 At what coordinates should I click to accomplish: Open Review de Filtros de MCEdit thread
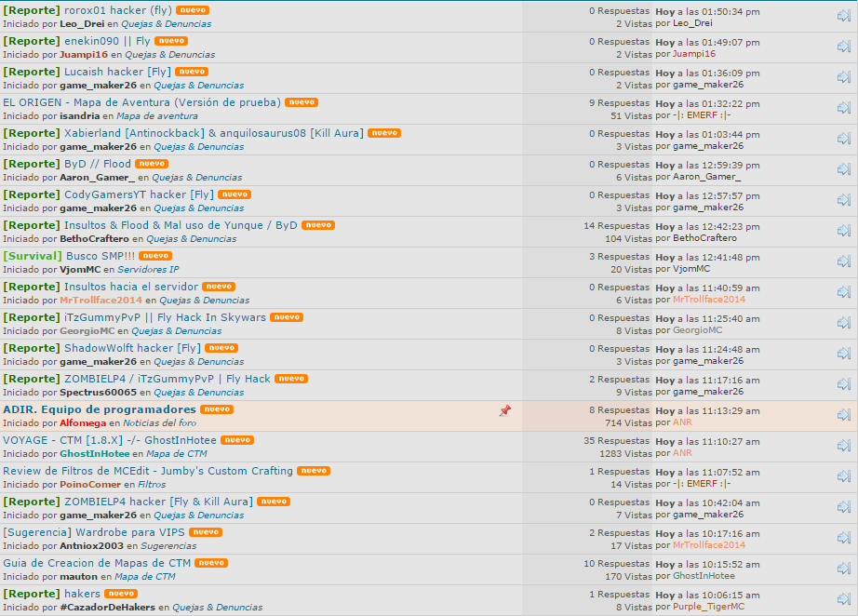pyautogui.click(x=148, y=471)
